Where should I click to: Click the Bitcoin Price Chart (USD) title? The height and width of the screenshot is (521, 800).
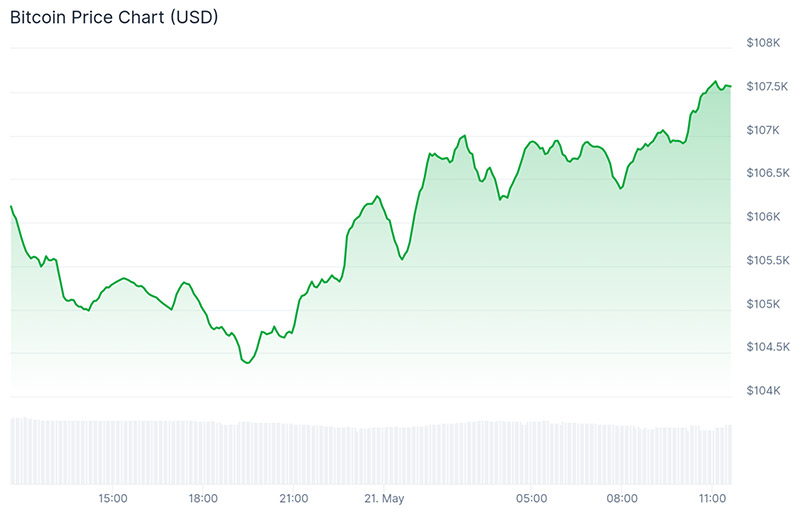click(x=114, y=17)
